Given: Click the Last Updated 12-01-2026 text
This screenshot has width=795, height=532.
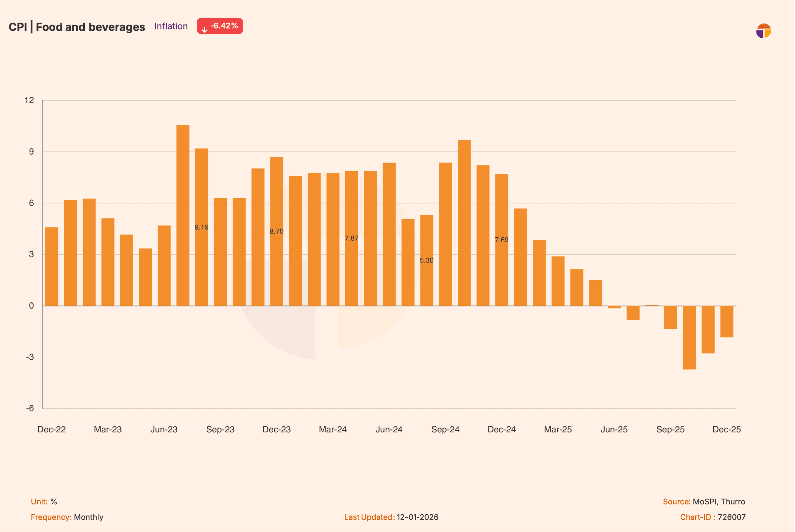Looking at the screenshot, I should tap(391, 517).
